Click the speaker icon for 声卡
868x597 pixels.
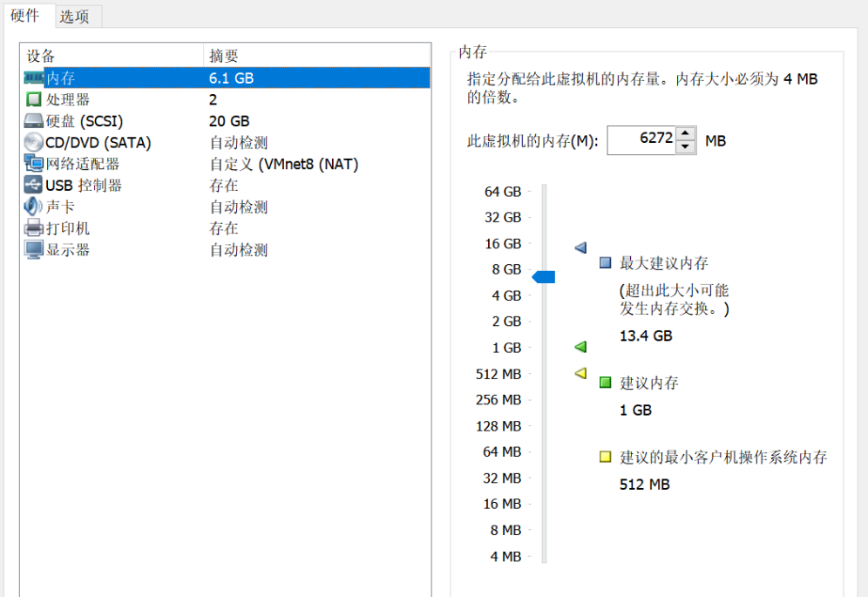(x=33, y=207)
